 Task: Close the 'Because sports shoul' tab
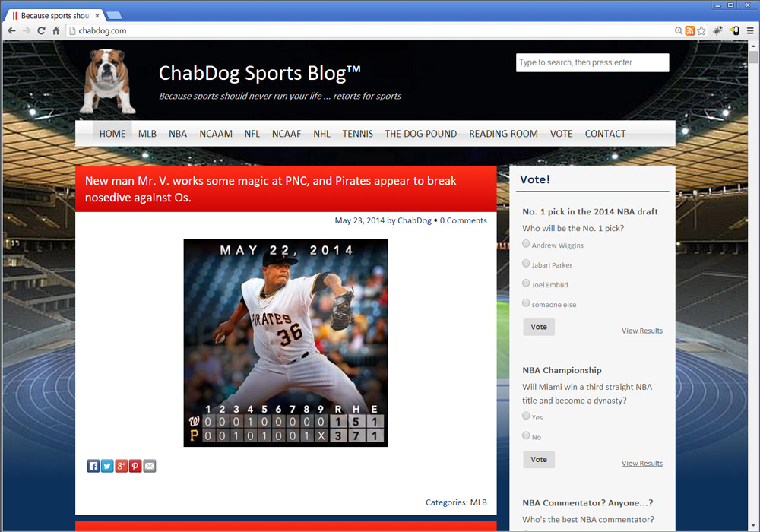(x=97, y=15)
